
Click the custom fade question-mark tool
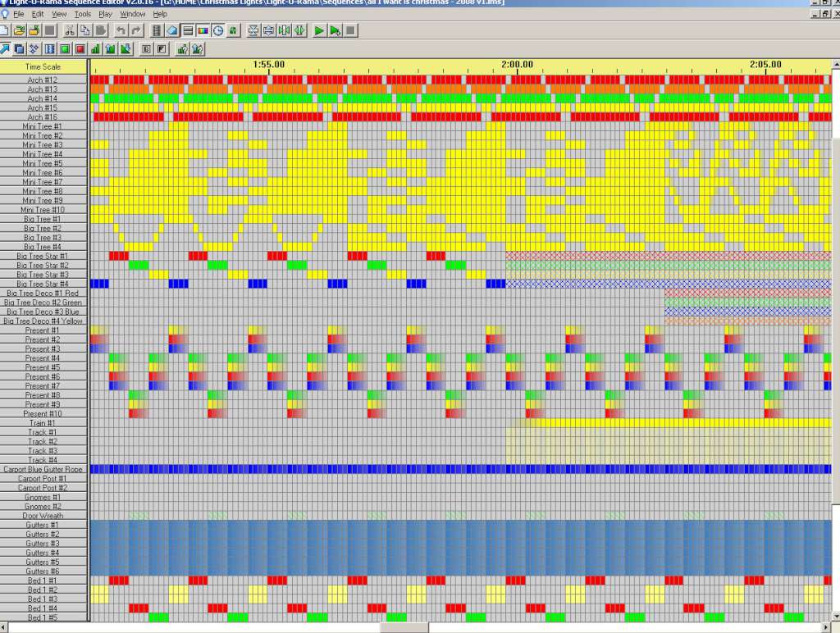pos(197,49)
